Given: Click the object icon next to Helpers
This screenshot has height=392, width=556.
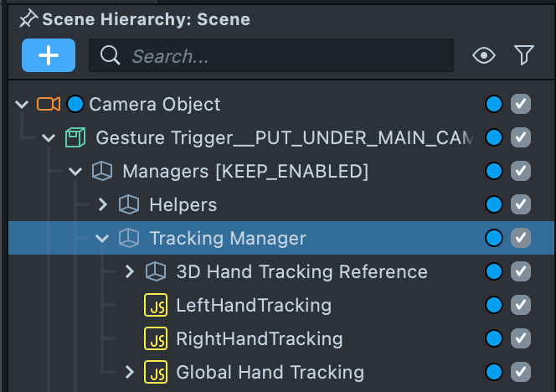Looking at the screenshot, I should point(128,205).
